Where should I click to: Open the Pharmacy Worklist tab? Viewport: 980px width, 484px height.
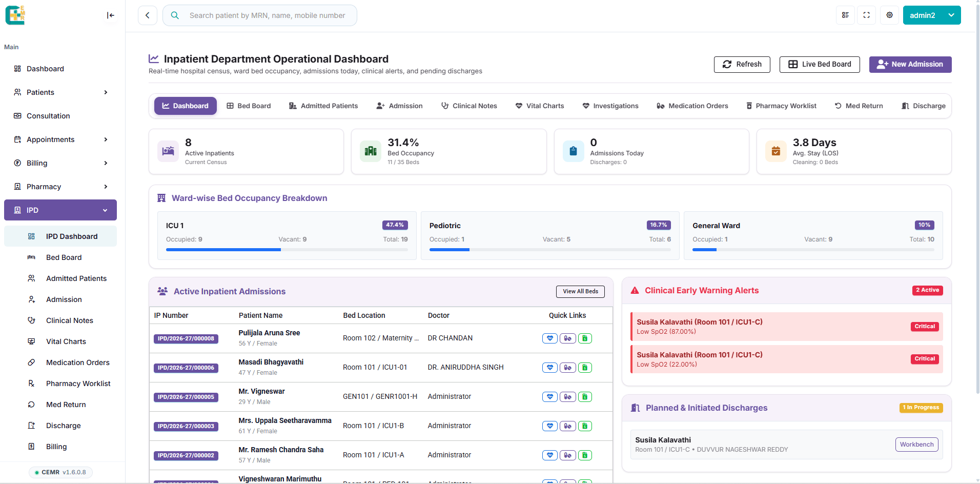point(781,106)
